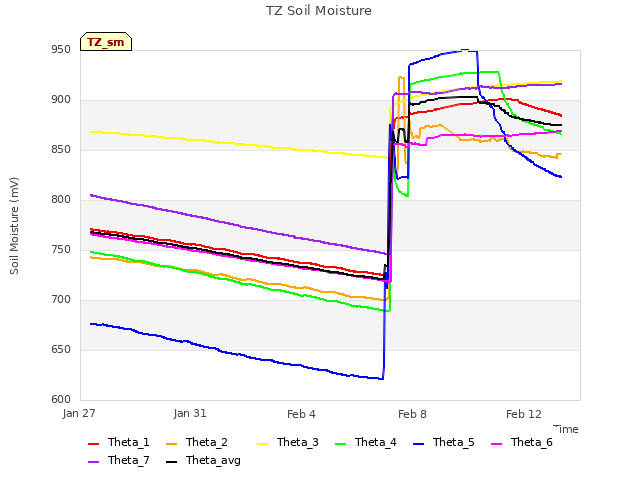Click the Jan 27 x-axis tick label
This screenshot has width=640, height=480.
pos(79,413)
